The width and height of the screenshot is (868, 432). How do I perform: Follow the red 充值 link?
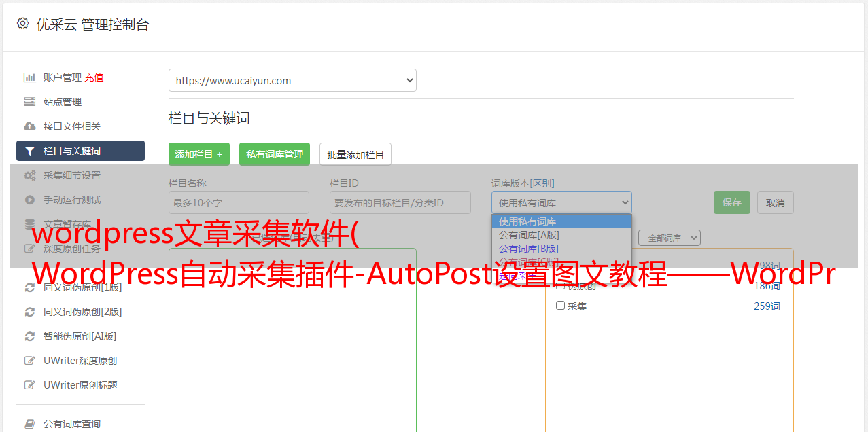94,77
